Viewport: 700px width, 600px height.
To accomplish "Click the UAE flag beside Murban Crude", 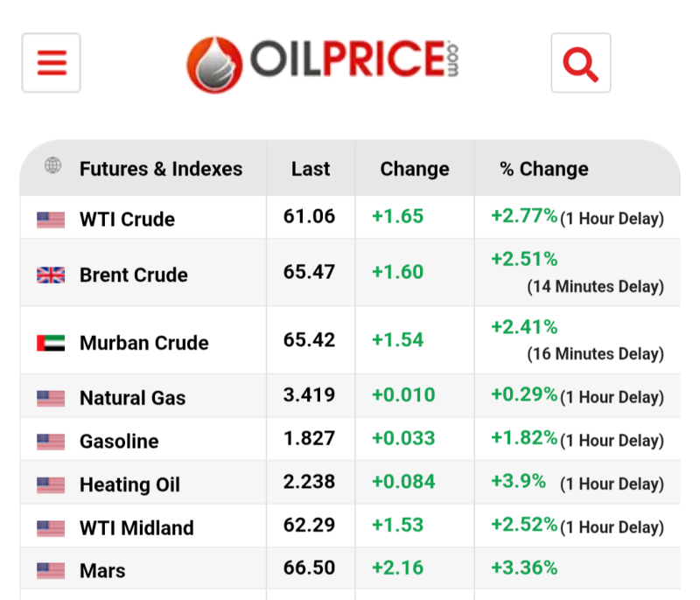I will click(51, 343).
